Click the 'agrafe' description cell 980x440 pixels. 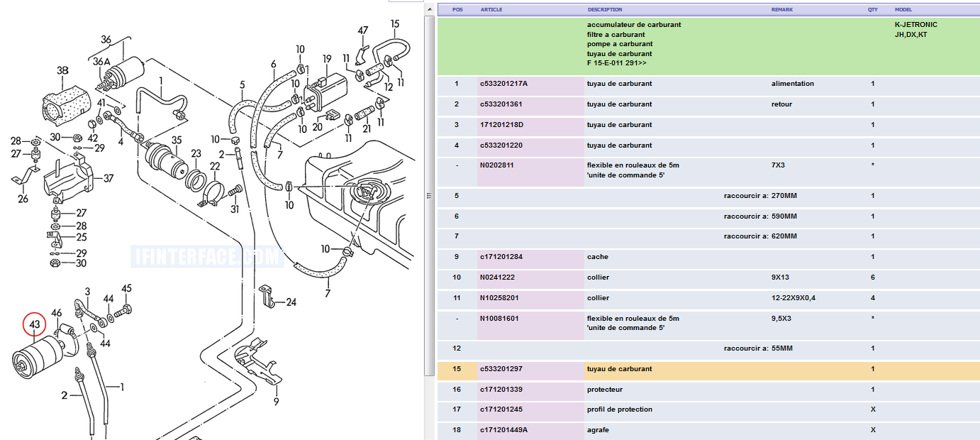pyautogui.click(x=598, y=430)
